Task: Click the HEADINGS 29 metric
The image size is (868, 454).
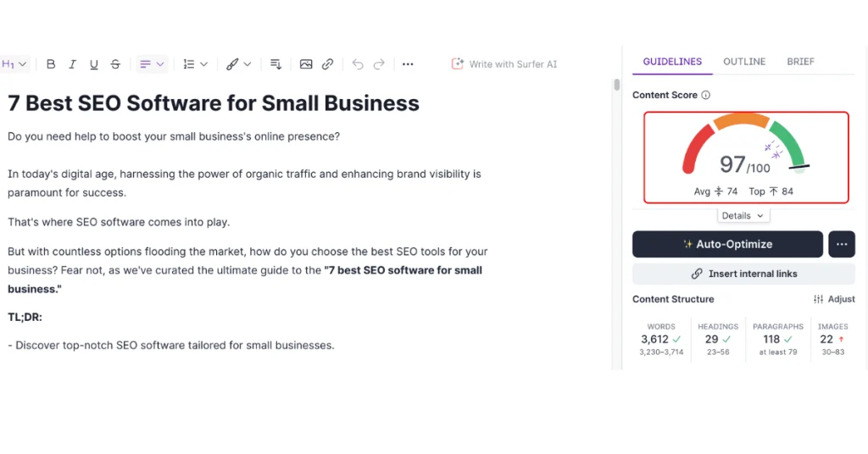Action: [718, 339]
